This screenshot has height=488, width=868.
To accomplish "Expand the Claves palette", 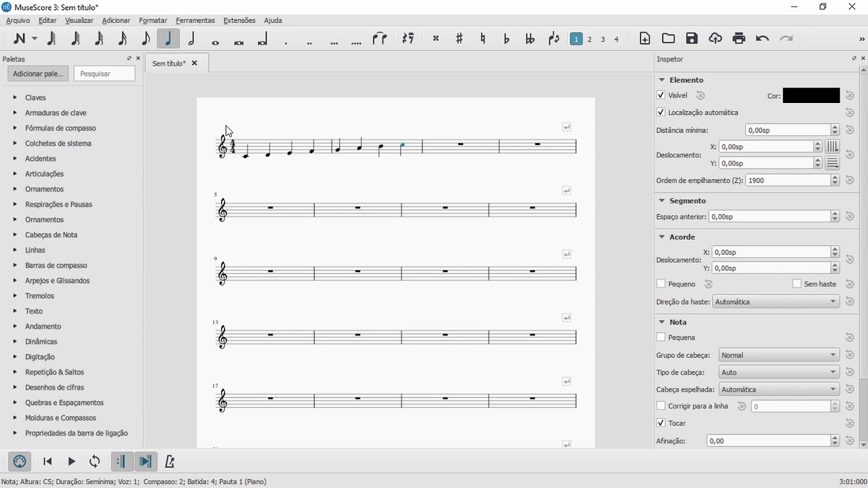I will click(x=15, y=98).
